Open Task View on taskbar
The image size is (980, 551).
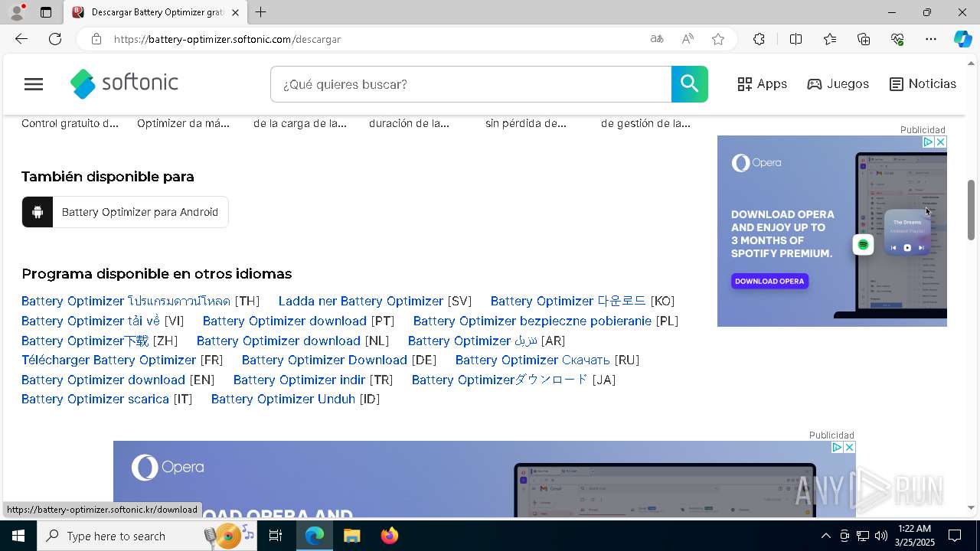coord(276,536)
